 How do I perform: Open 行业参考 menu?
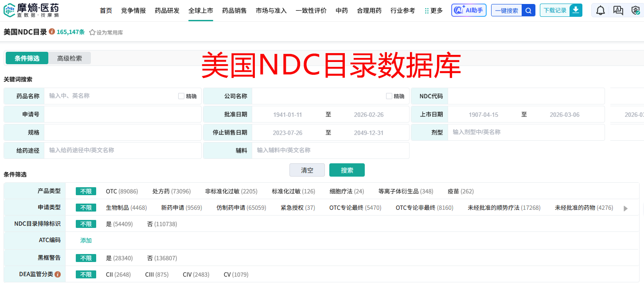403,11
